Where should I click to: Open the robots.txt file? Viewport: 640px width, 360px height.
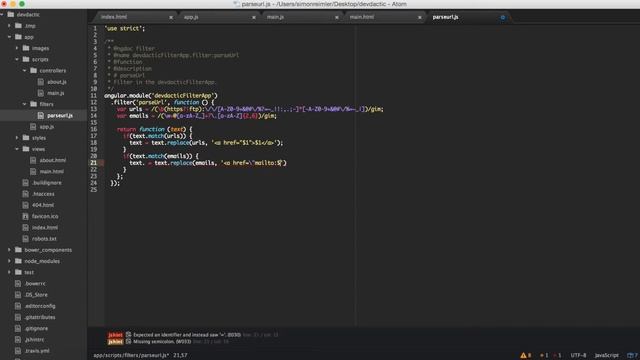coord(44,239)
